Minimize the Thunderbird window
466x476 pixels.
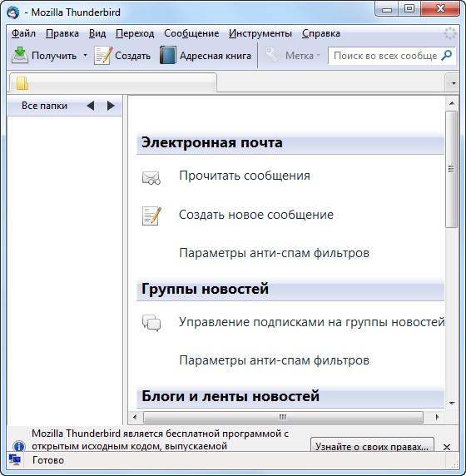pos(387,9)
